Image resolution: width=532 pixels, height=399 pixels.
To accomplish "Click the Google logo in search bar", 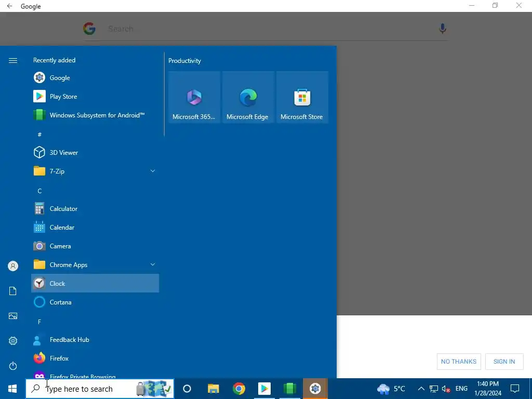I will coord(89,29).
